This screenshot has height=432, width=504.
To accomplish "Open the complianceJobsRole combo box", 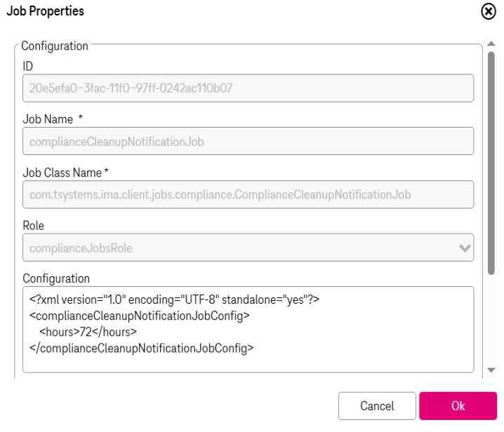I will pyautogui.click(x=248, y=248).
